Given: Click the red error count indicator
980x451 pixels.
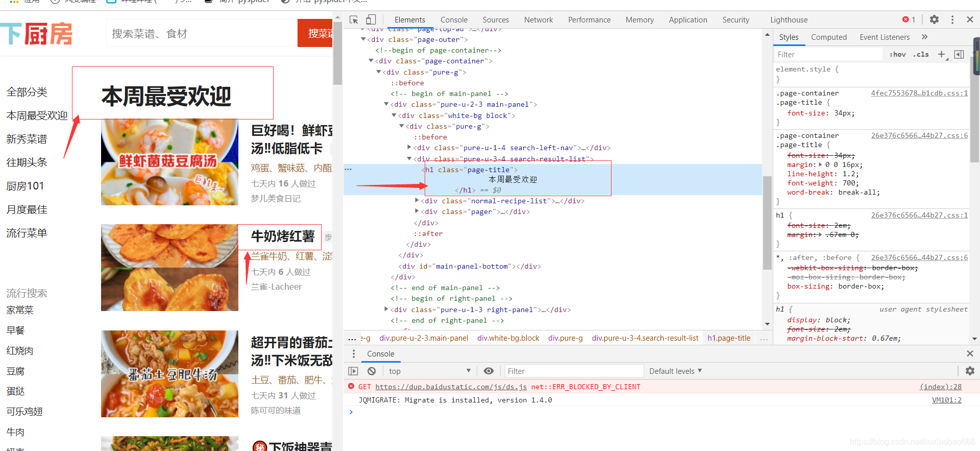Looking at the screenshot, I should (x=909, y=19).
